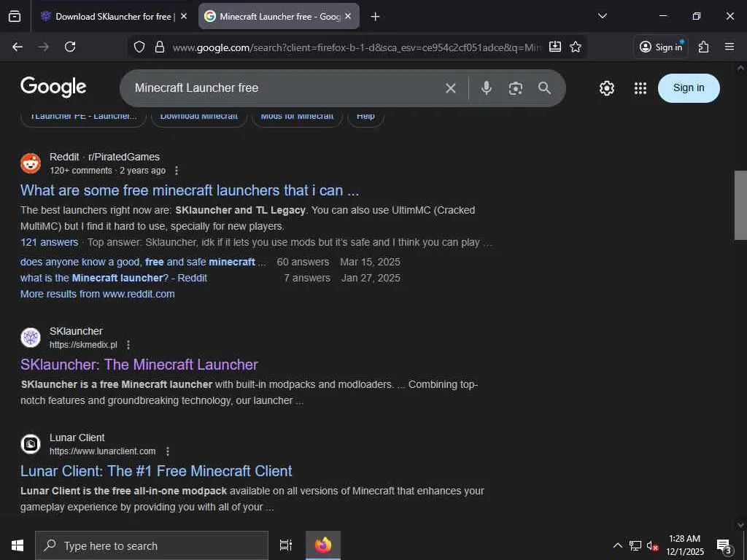Click Firefox icon on taskbar

coord(323,545)
